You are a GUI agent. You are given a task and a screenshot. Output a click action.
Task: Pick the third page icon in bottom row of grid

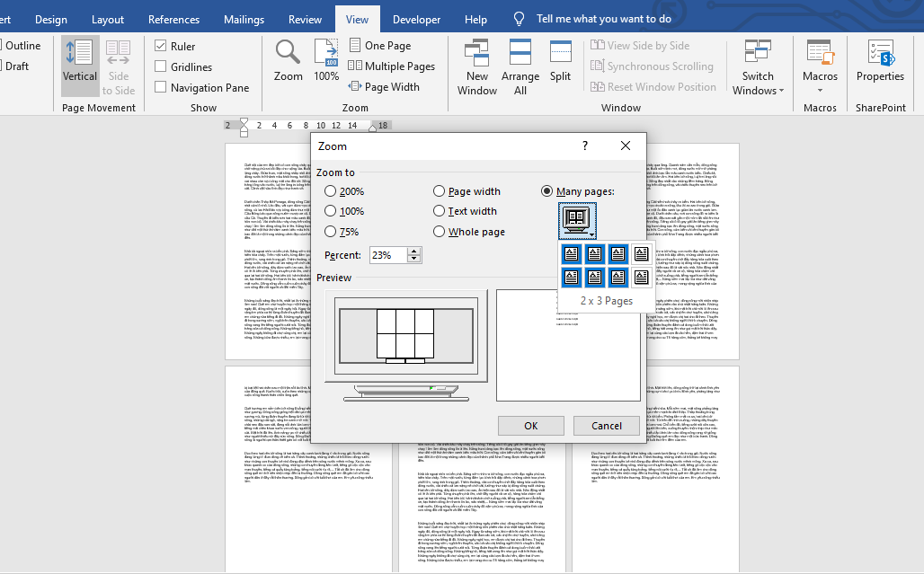pos(617,277)
